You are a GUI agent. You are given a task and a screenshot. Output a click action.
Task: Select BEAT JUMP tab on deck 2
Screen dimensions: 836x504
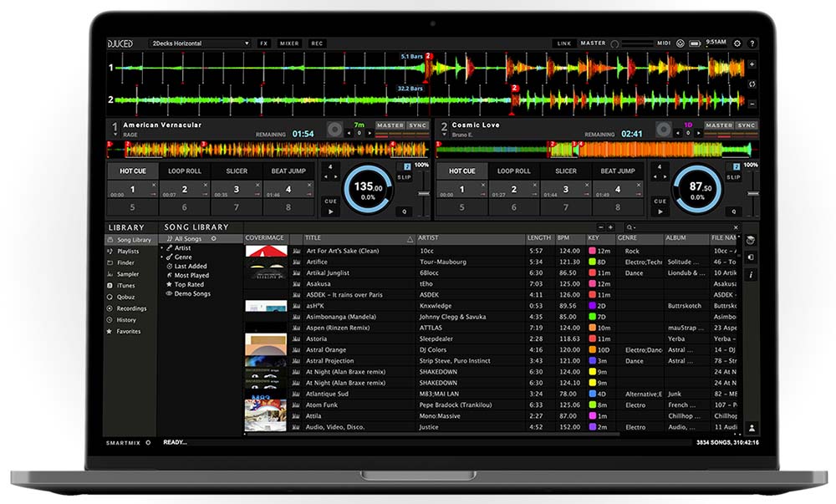(x=618, y=171)
